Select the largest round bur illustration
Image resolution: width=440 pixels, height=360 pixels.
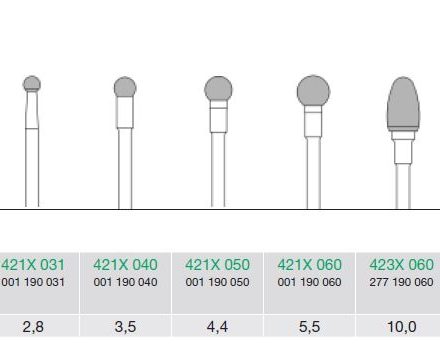(313, 142)
